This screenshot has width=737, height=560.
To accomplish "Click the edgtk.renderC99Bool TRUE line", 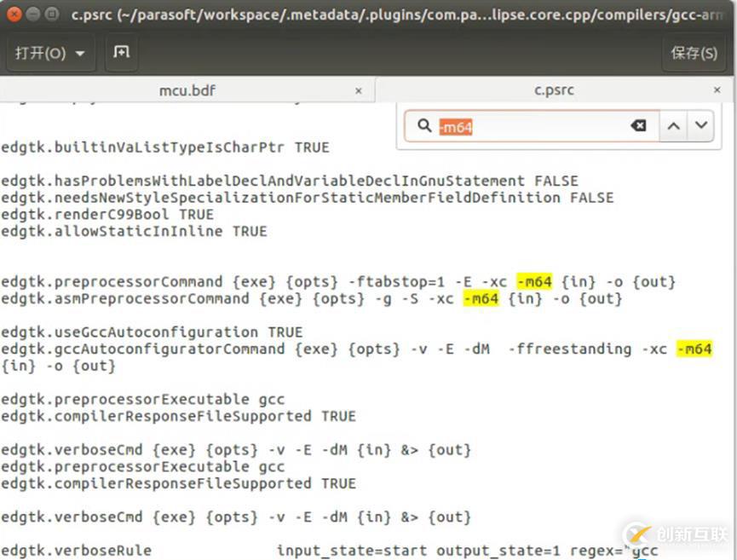I will click(x=107, y=215).
